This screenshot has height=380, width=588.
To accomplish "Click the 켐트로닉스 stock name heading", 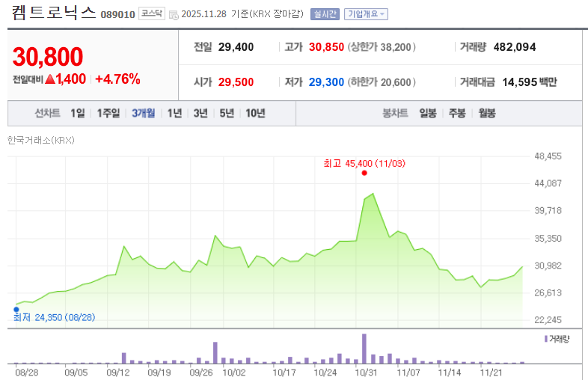I will click(54, 13).
